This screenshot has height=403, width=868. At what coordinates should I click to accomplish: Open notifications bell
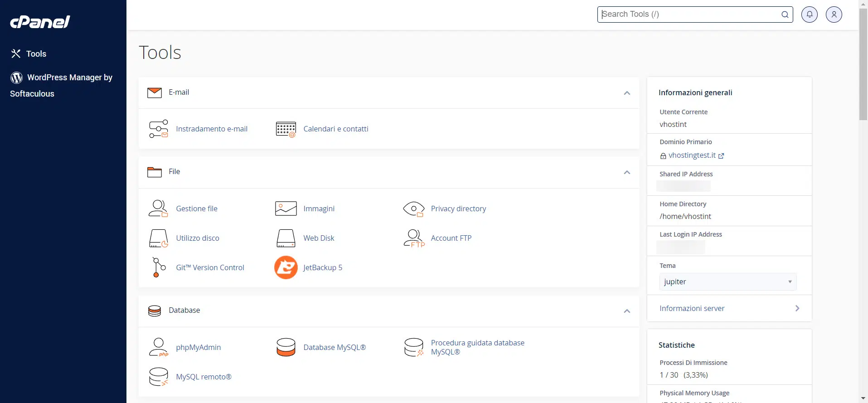coord(810,15)
